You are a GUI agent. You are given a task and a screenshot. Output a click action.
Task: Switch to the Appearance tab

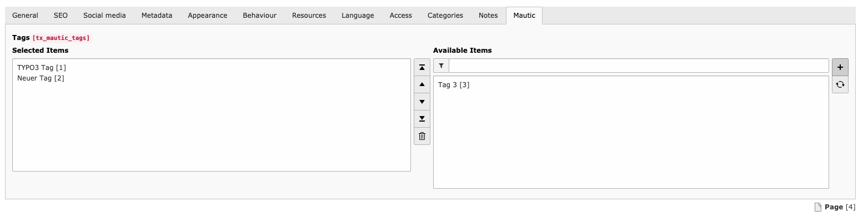(x=208, y=16)
